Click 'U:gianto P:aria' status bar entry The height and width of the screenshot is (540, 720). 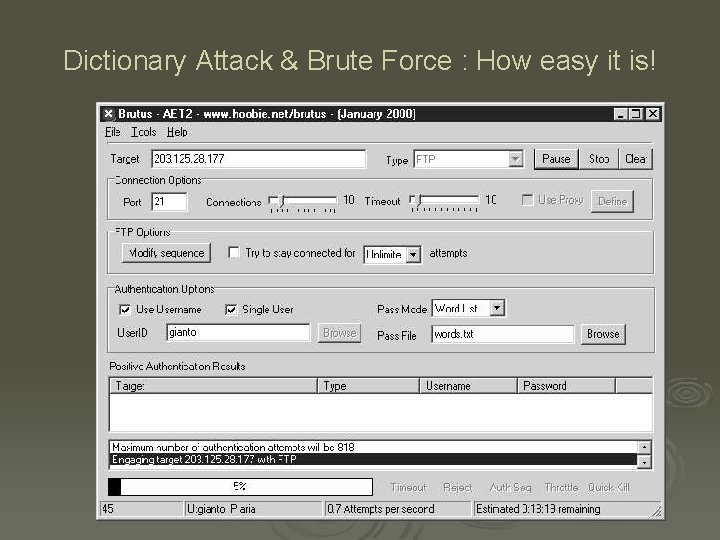point(253,509)
